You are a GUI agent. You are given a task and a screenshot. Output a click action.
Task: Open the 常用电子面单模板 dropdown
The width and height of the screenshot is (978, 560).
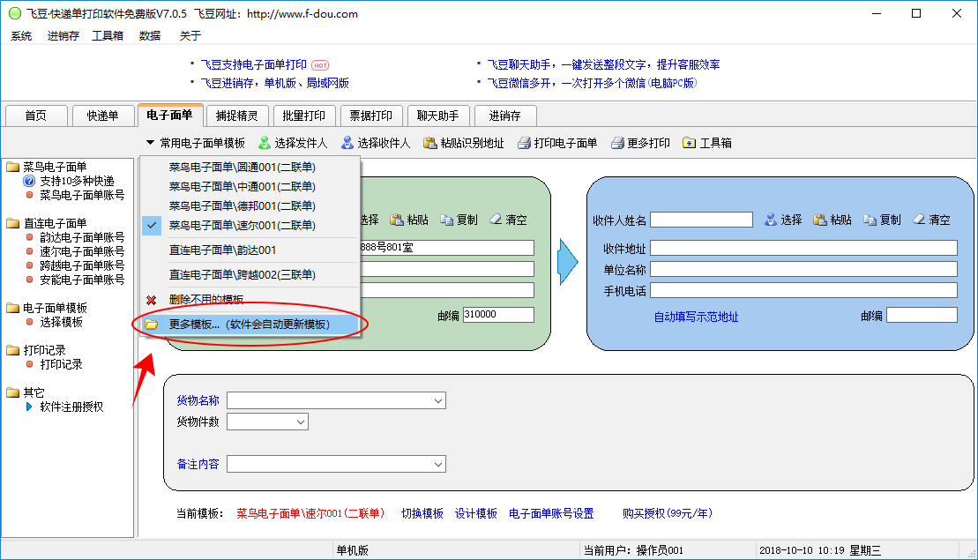[195, 143]
